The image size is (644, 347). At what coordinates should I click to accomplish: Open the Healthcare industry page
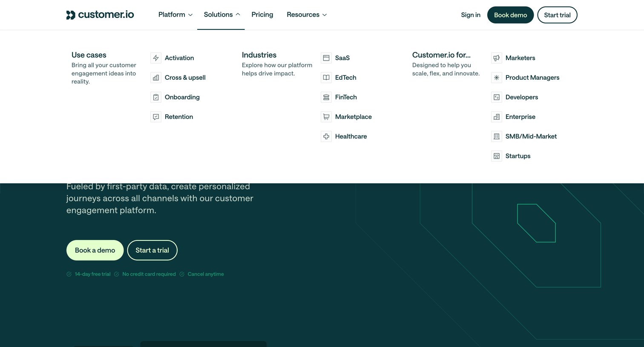351,136
